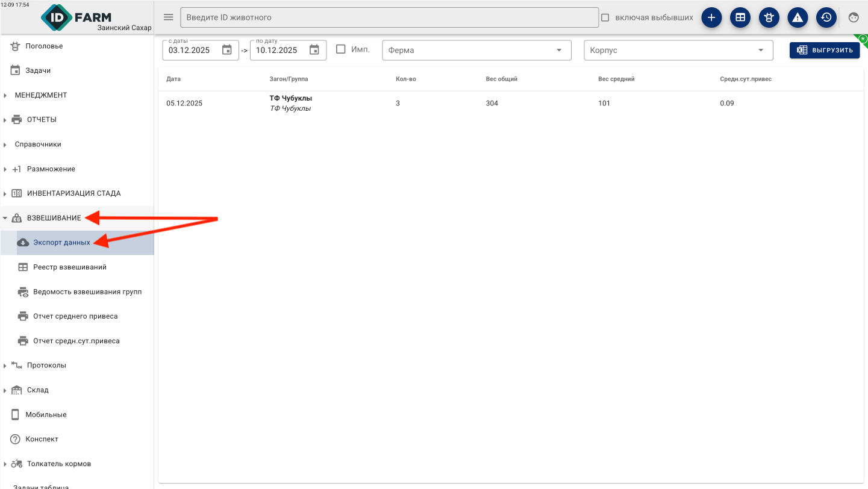This screenshot has height=489, width=868.
Task: Click the daily gain value 0.09
Action: 727,104
